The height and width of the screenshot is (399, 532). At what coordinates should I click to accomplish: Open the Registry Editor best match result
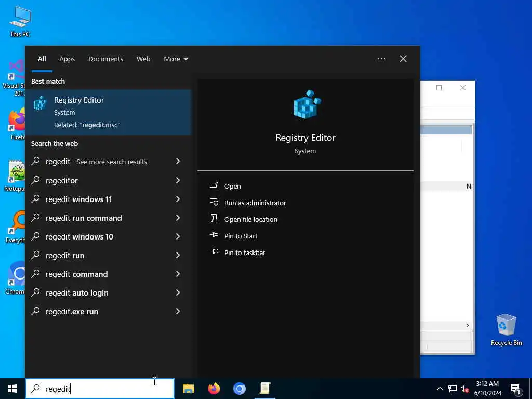point(109,112)
